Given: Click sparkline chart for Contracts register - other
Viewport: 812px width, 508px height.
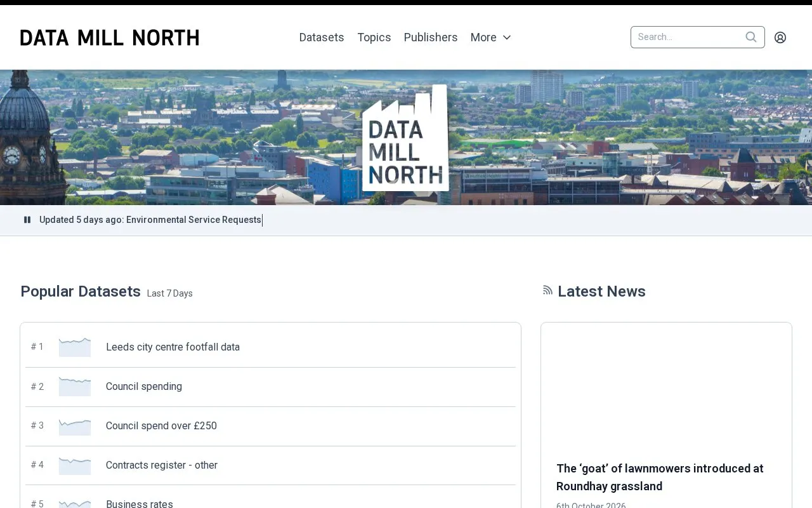Looking at the screenshot, I should (75, 465).
